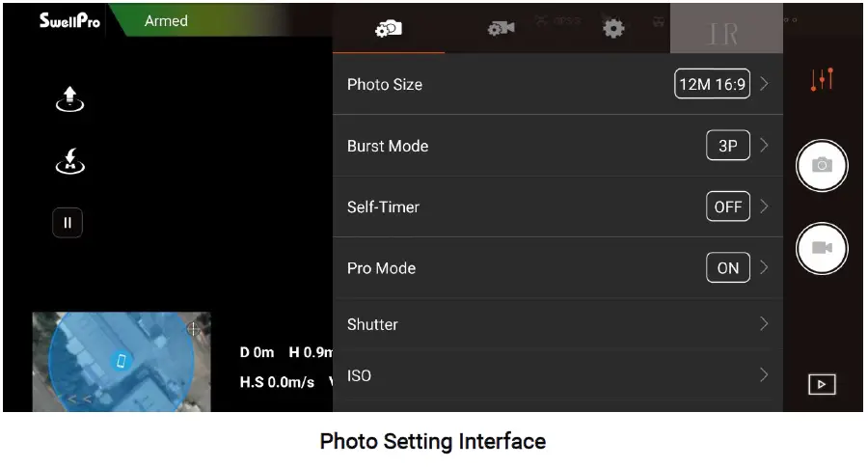This screenshot has width=868, height=468.
Task: Switch to the video settings tab
Action: [x=501, y=29]
